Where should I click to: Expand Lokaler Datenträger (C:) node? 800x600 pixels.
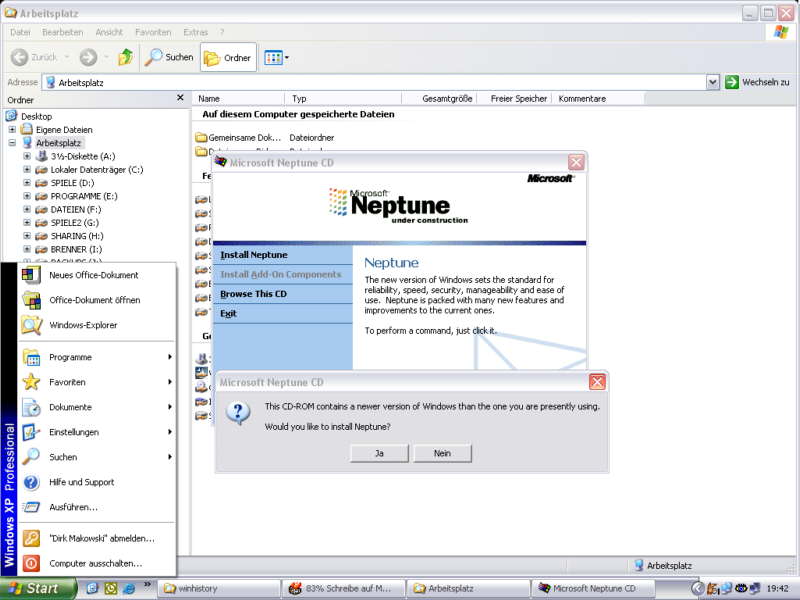(27, 169)
